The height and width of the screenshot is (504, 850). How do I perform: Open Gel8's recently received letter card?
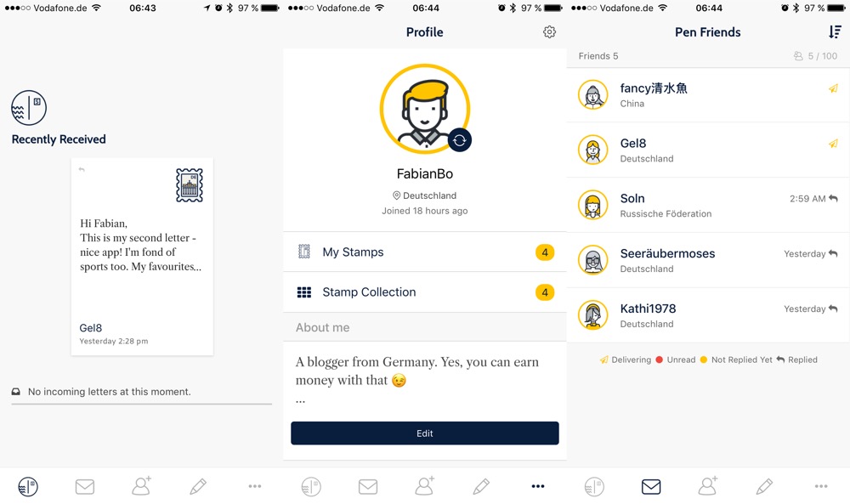pos(142,257)
